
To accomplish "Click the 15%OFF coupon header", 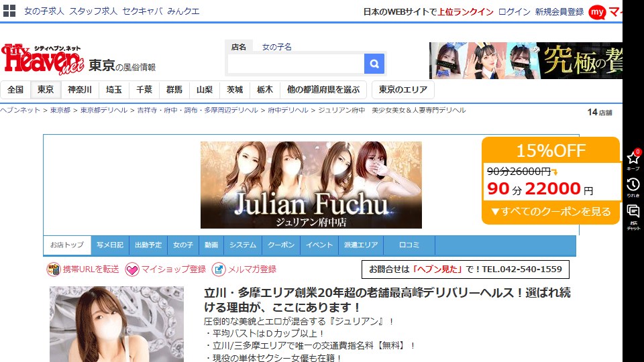I will coord(551,151).
